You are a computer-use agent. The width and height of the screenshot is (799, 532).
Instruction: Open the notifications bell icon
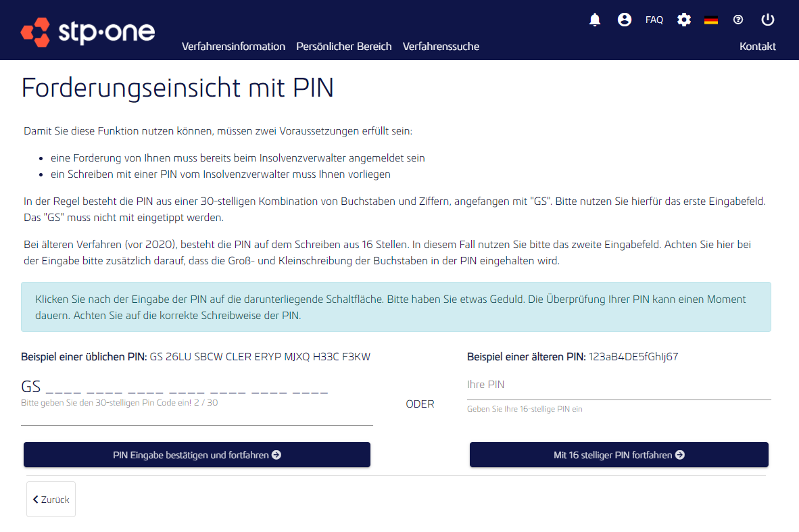(x=594, y=20)
